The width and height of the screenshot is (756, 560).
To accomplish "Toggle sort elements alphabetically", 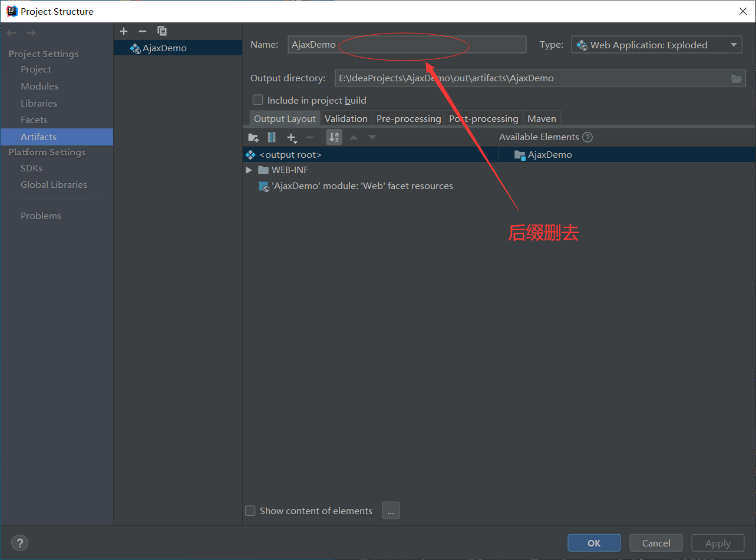I will click(334, 137).
